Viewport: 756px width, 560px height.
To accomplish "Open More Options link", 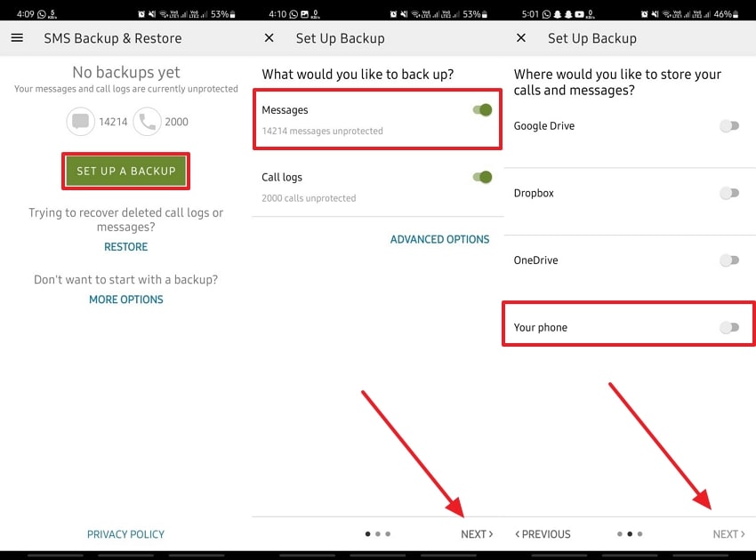I will [125, 300].
